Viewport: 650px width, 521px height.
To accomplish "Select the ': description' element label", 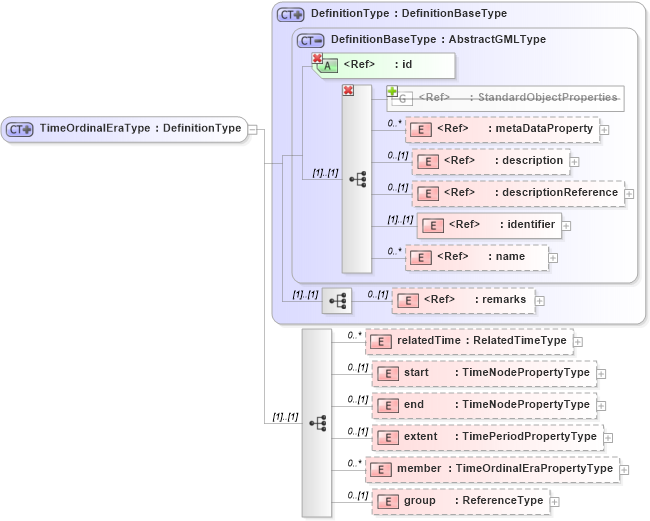I will tap(529, 160).
